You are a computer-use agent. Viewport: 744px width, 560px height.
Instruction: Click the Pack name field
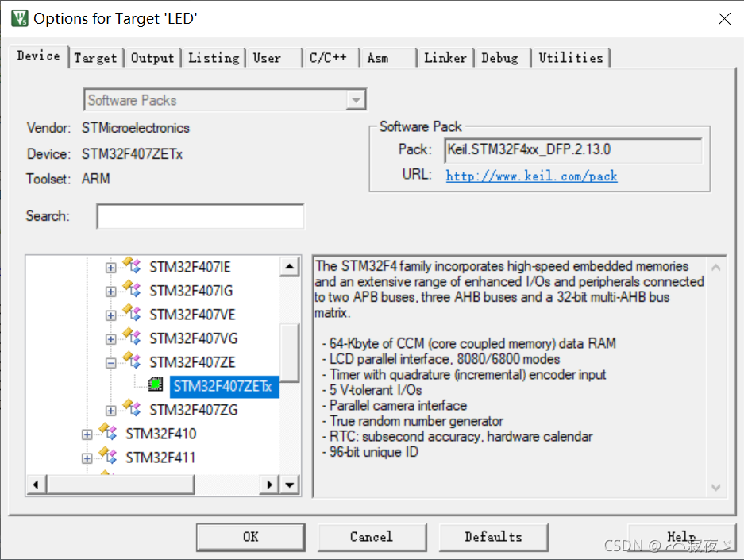[573, 150]
